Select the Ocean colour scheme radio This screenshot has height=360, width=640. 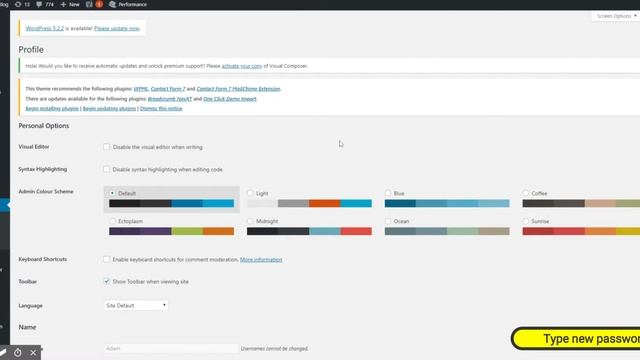[x=388, y=221]
